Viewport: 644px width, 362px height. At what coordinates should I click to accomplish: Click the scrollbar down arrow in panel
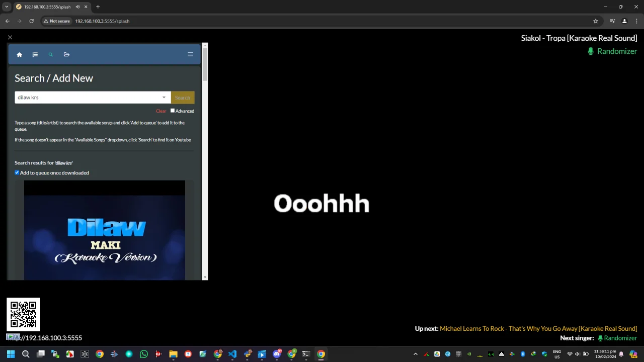click(205, 277)
